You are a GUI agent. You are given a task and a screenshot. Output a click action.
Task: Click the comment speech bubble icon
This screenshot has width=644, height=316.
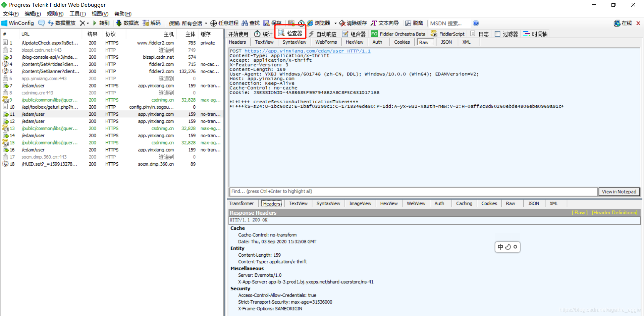point(42,23)
